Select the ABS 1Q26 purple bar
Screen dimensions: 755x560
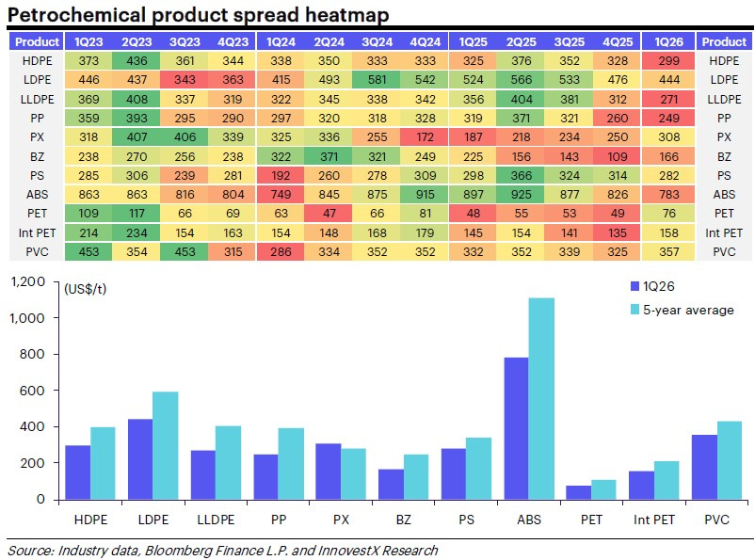(517, 428)
